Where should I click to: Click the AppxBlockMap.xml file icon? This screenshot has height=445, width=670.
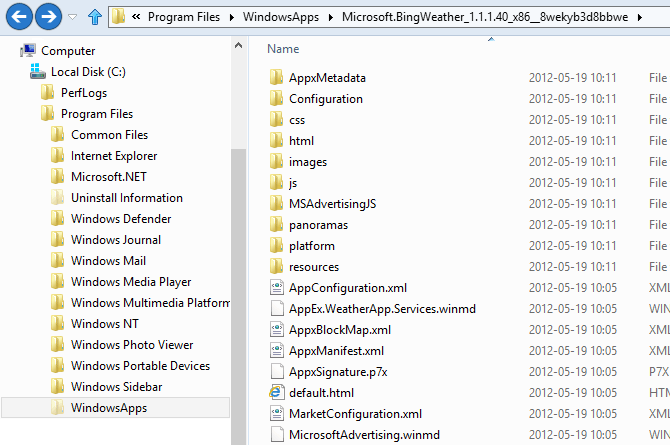click(277, 329)
